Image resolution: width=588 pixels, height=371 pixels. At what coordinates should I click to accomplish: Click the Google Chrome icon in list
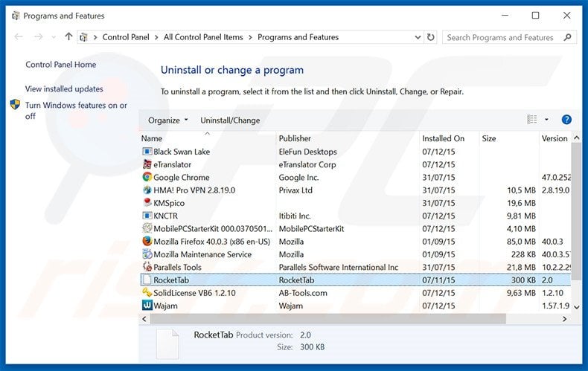(x=147, y=177)
